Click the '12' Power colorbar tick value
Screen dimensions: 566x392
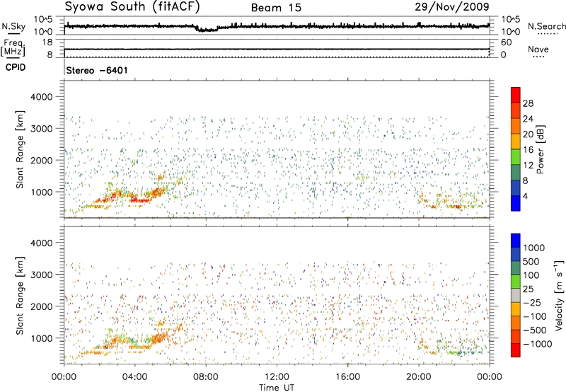tap(528, 166)
